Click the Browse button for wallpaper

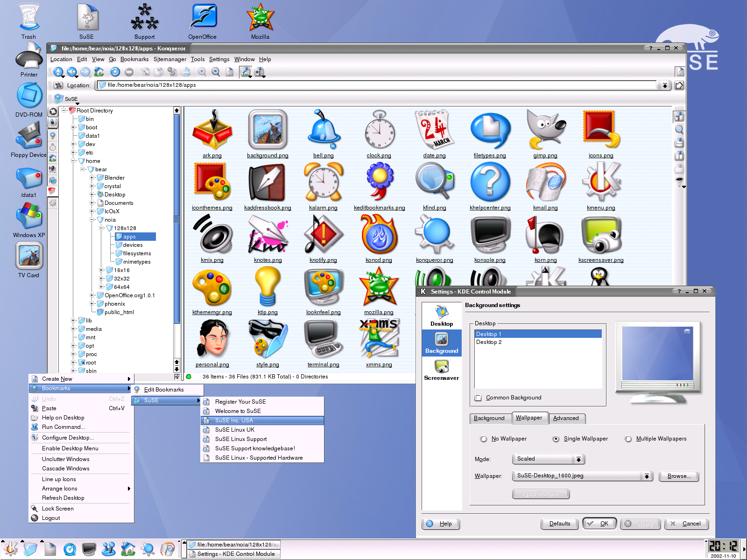click(679, 476)
